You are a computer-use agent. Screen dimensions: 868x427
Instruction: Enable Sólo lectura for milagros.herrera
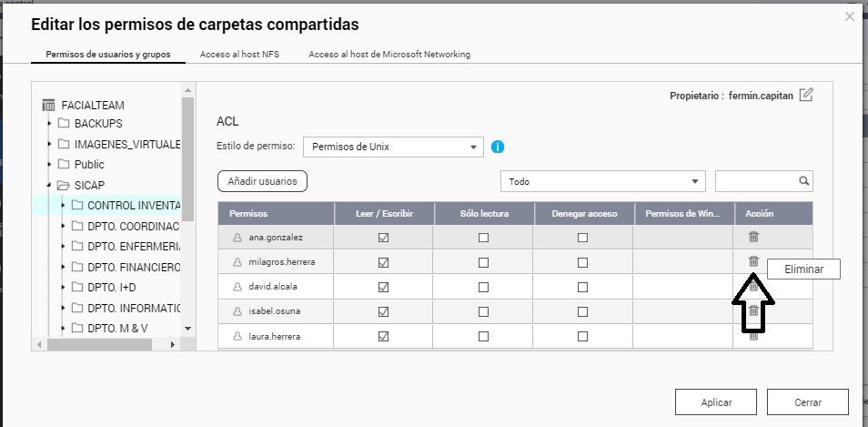pos(483,262)
